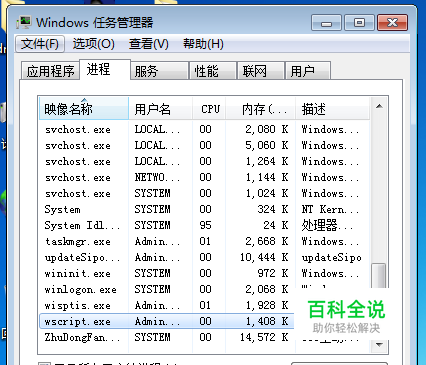Sort by CPU column header

pos(209,108)
